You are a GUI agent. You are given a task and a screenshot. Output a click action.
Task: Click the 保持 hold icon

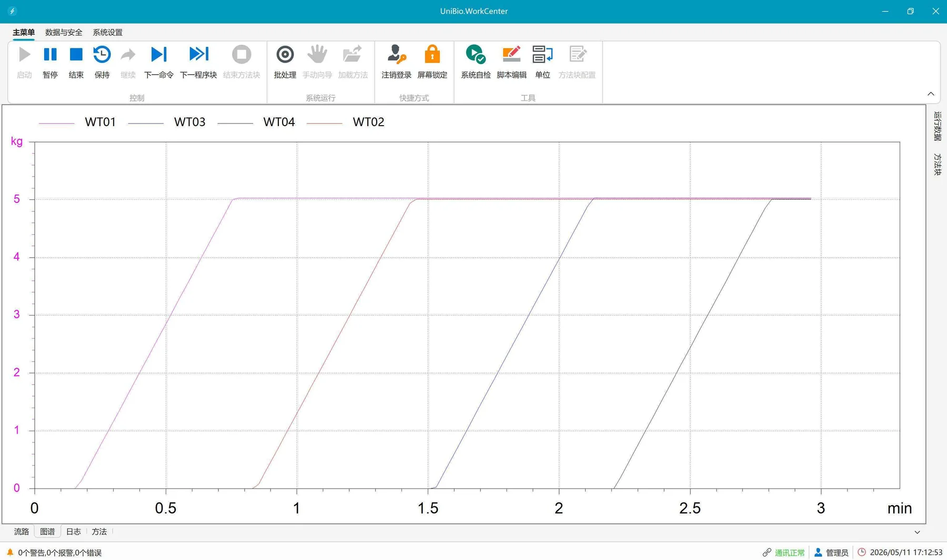102,62
